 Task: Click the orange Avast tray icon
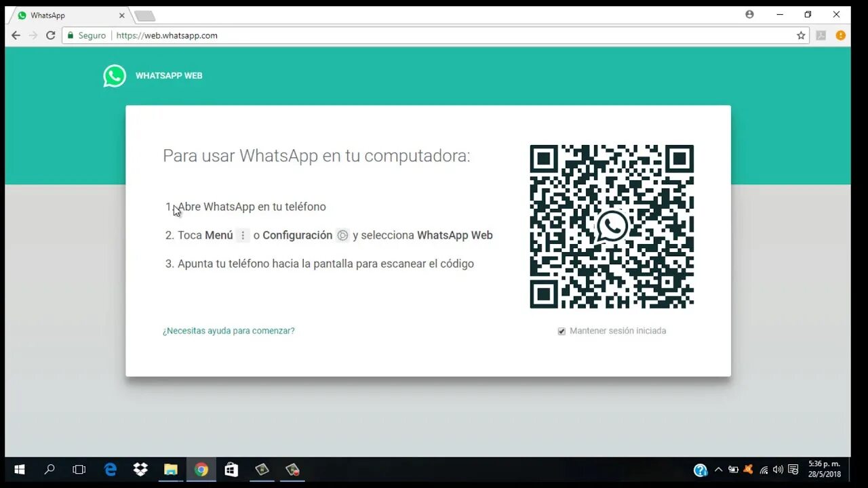(749, 469)
